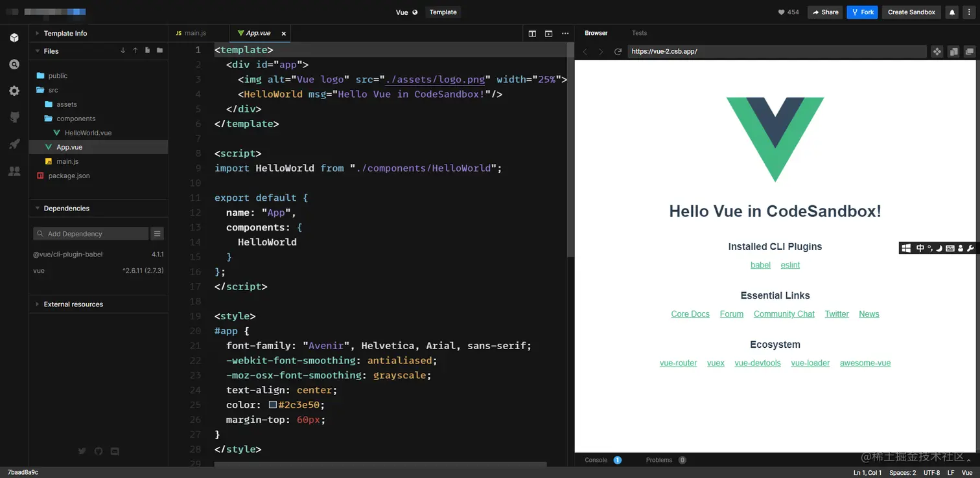980x478 pixels.
Task: Expand the Template Info section
Action: [99, 33]
